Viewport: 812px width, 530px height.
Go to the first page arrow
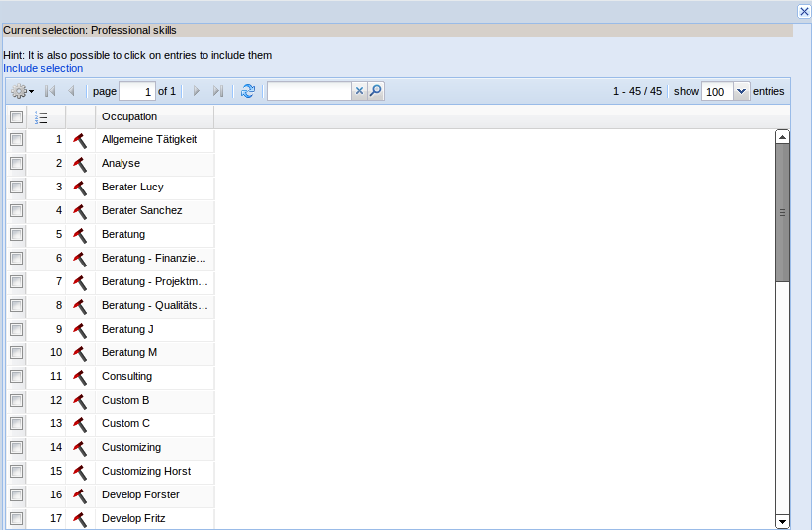[x=50, y=91]
